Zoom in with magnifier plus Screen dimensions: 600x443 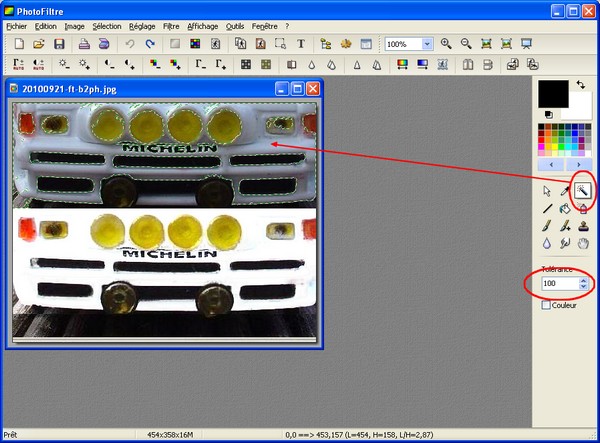pos(446,44)
